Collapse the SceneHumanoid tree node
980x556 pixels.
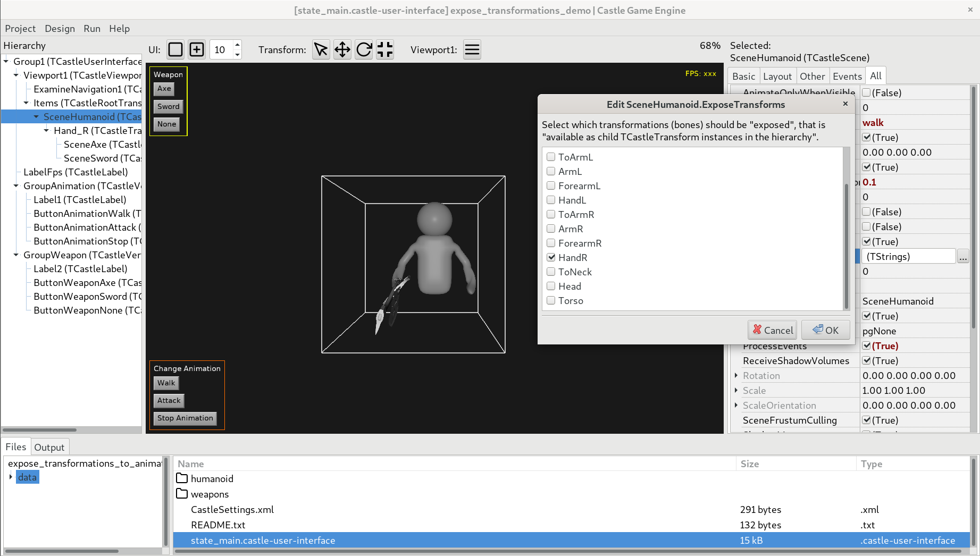36,116
